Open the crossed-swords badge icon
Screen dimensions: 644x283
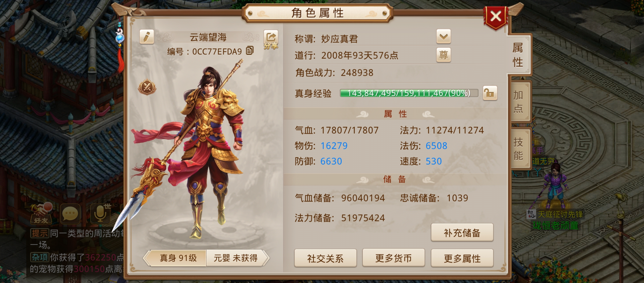147,87
